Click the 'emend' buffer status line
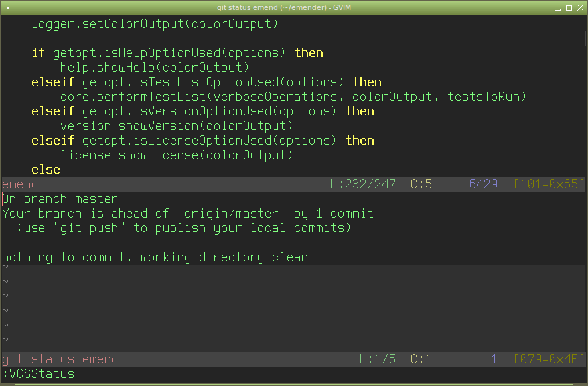Viewport: 588px width, 386px height. click(x=21, y=184)
